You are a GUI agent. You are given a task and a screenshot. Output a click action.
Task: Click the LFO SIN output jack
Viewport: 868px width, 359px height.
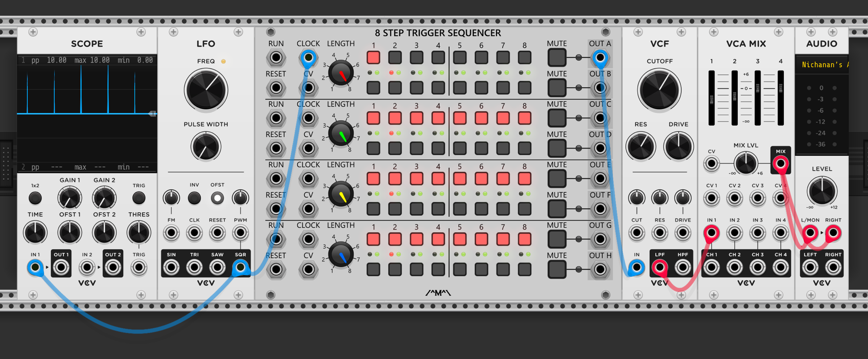tap(171, 267)
